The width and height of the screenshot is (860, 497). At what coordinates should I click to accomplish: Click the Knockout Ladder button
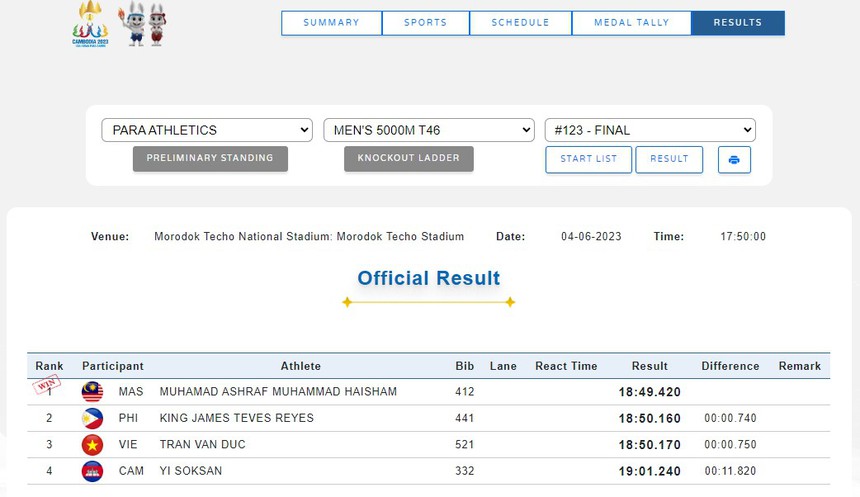(x=408, y=158)
